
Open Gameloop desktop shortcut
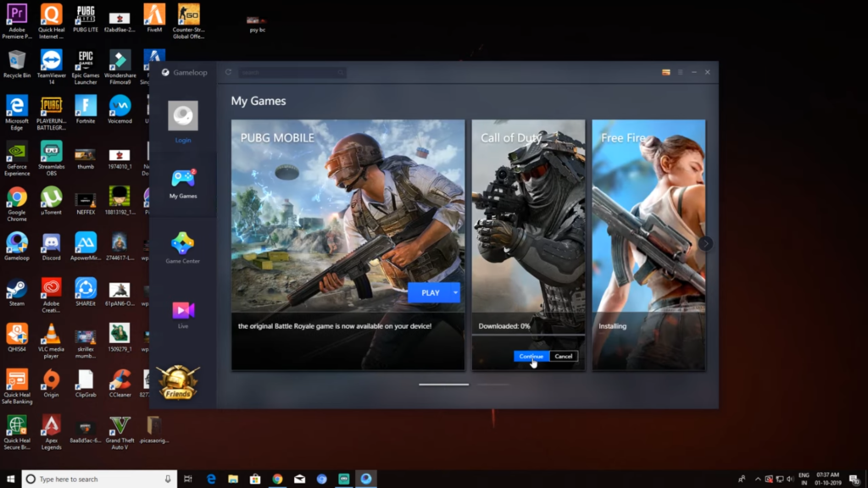[x=17, y=247]
